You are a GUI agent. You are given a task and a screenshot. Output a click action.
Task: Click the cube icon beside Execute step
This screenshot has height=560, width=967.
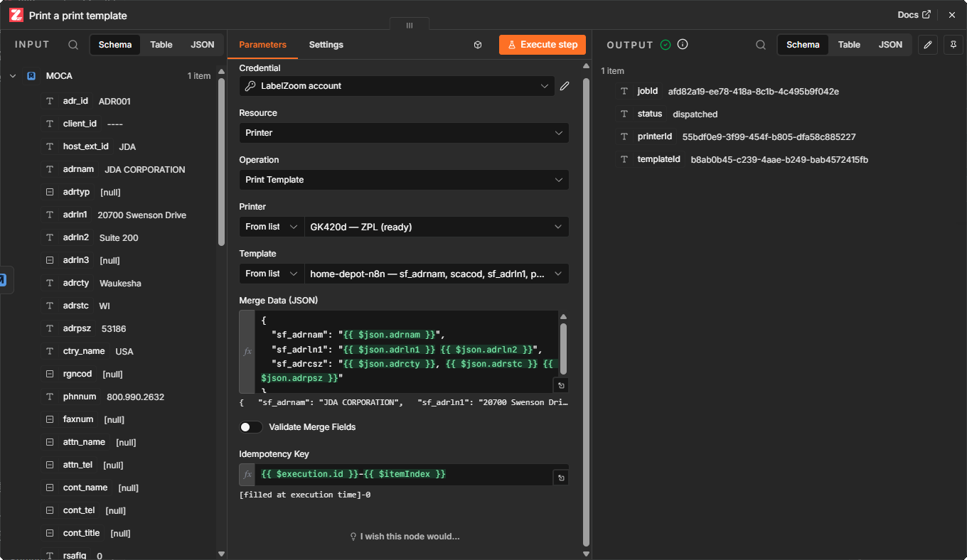click(478, 45)
